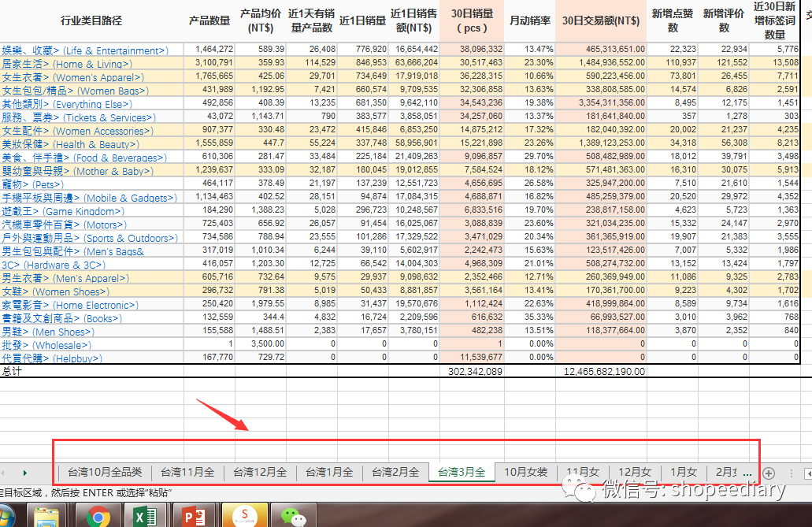Select the 30日销量 (pcs) header cell
This screenshot has width=812, height=527.
[x=472, y=20]
